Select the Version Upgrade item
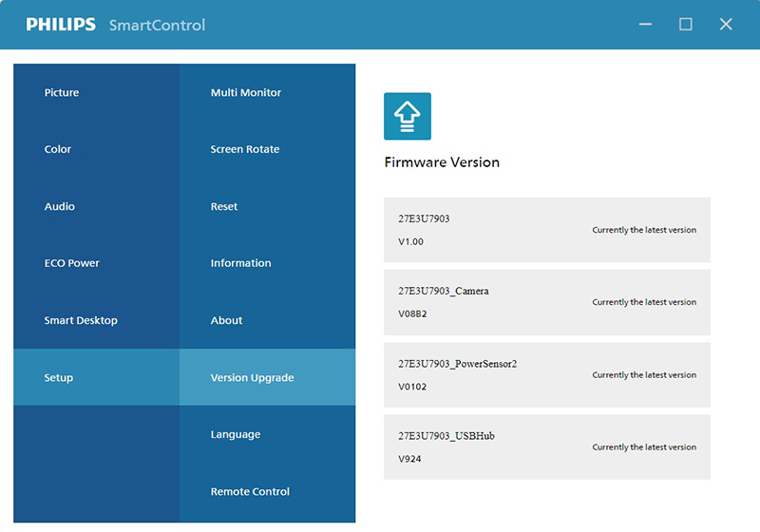This screenshot has width=760, height=532. click(252, 378)
